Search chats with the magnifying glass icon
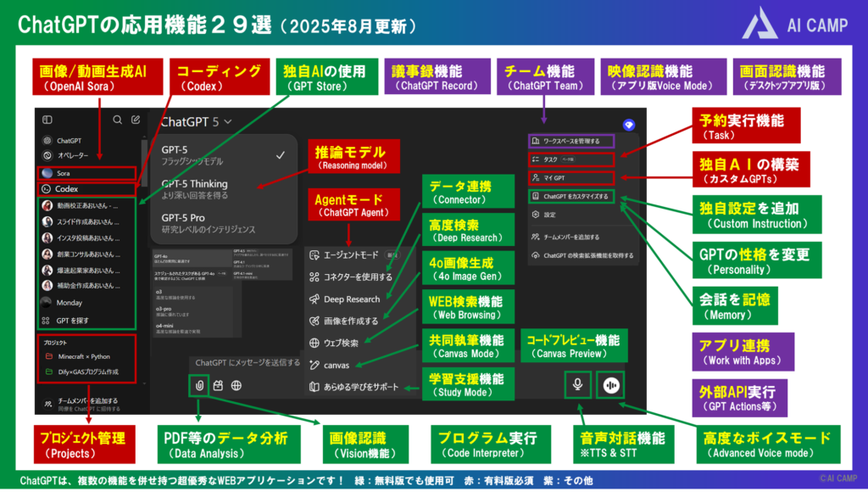This screenshot has width=868, height=492. pyautogui.click(x=117, y=120)
